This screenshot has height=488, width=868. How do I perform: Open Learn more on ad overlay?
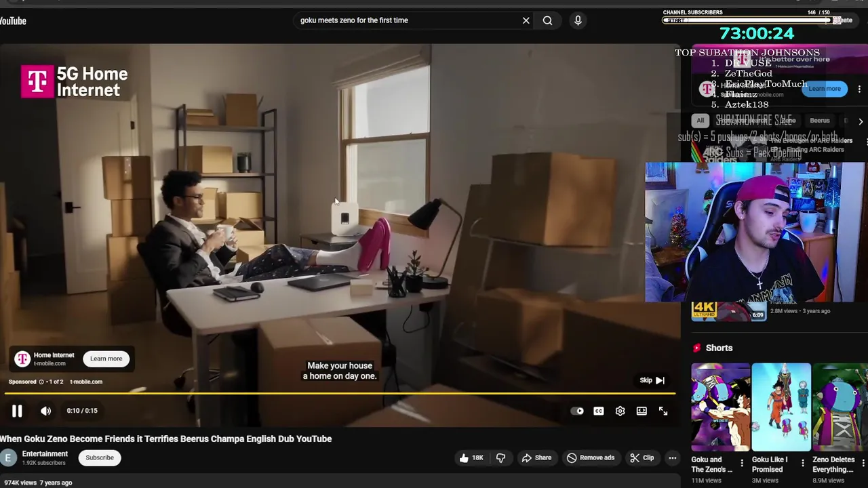(x=106, y=359)
